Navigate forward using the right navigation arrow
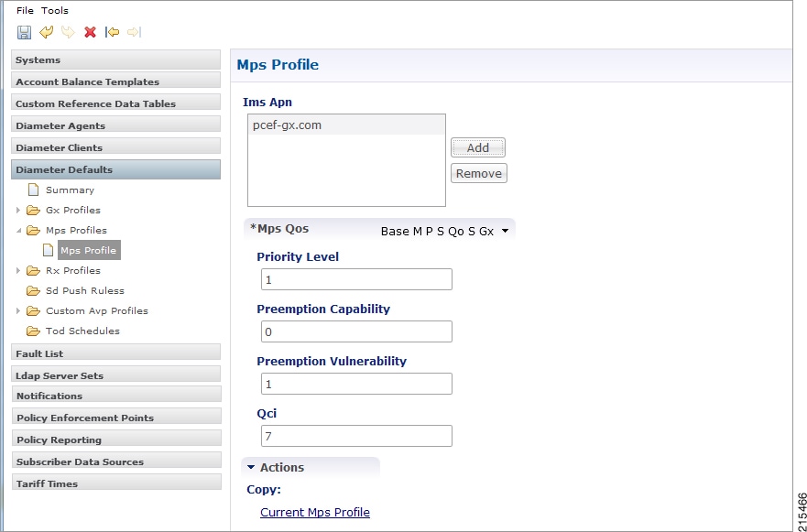The width and height of the screenshot is (807, 532). [x=133, y=32]
